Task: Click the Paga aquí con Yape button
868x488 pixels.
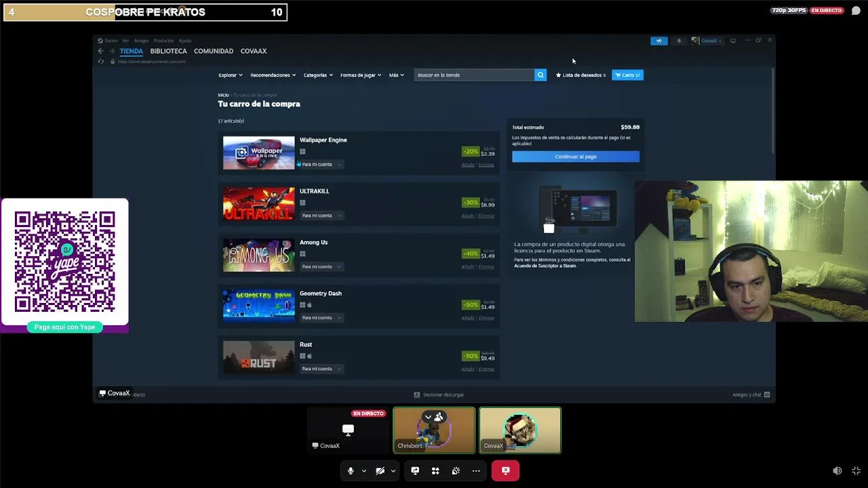Action: [65, 327]
